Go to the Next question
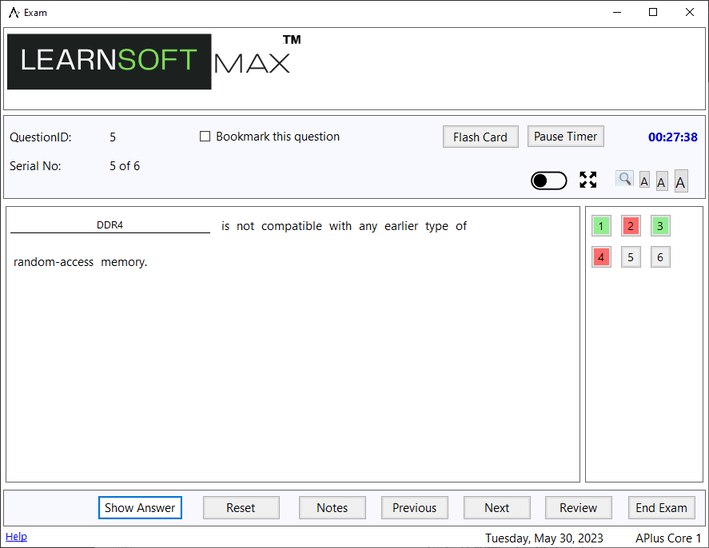709x548 pixels. click(496, 507)
